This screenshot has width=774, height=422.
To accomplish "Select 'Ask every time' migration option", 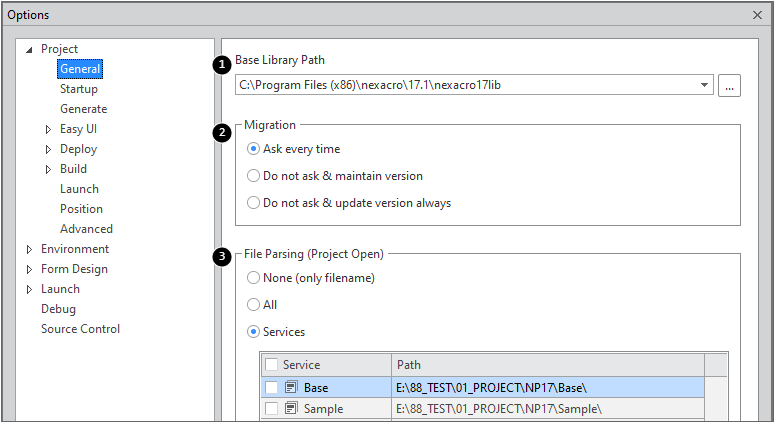I will pyautogui.click(x=253, y=149).
